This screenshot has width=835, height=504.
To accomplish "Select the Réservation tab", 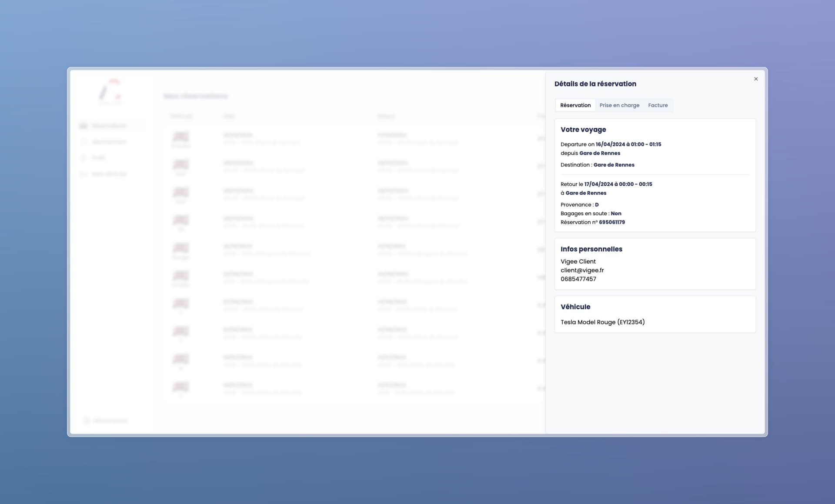I will click(575, 105).
